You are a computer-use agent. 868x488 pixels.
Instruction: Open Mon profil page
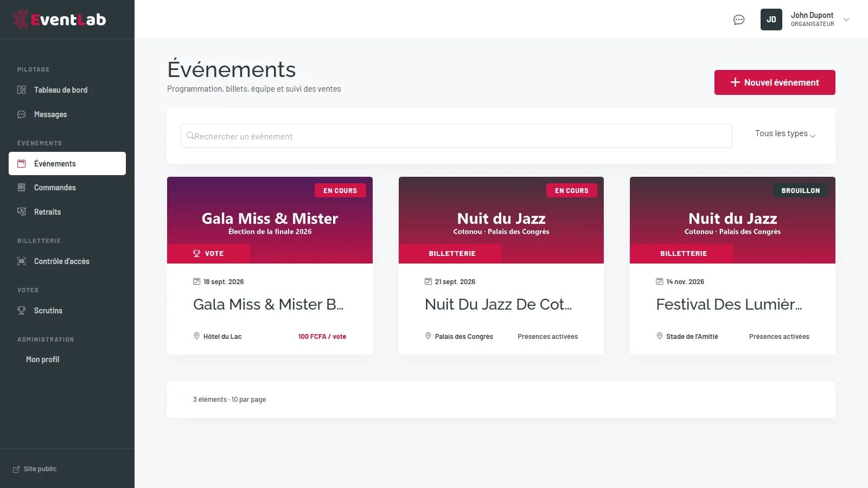(x=42, y=359)
